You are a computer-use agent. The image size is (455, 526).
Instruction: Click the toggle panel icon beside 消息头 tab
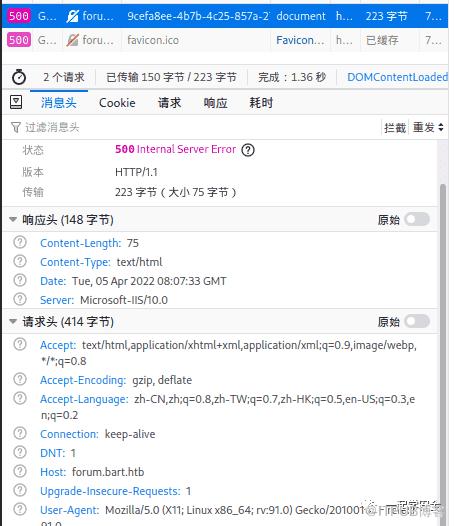(x=16, y=102)
